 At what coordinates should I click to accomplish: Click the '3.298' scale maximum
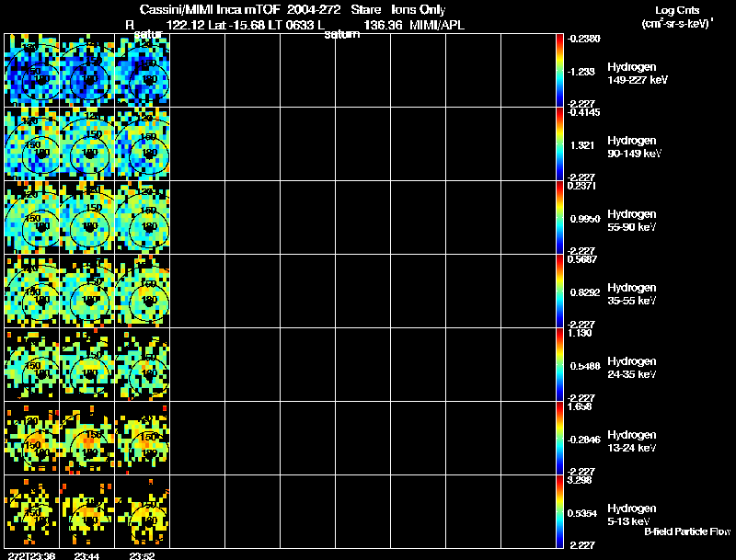[x=580, y=480]
